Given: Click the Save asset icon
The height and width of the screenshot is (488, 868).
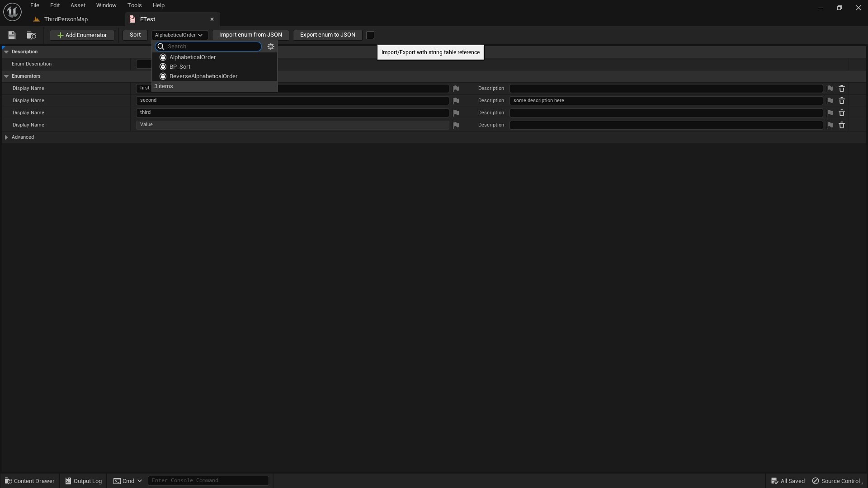Looking at the screenshot, I should pos(11,35).
